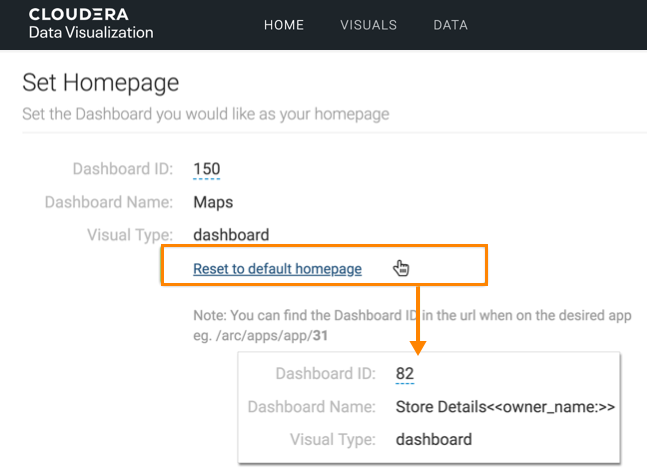Screen dimensions: 647x470
Task: Click the Store Details dashboard name
Action: click(x=504, y=407)
